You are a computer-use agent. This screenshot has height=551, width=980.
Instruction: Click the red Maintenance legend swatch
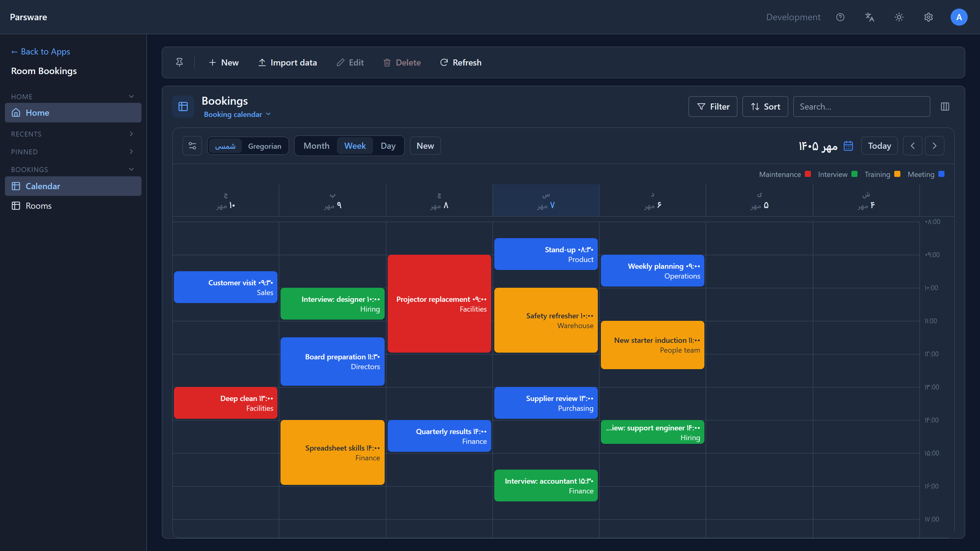click(808, 174)
